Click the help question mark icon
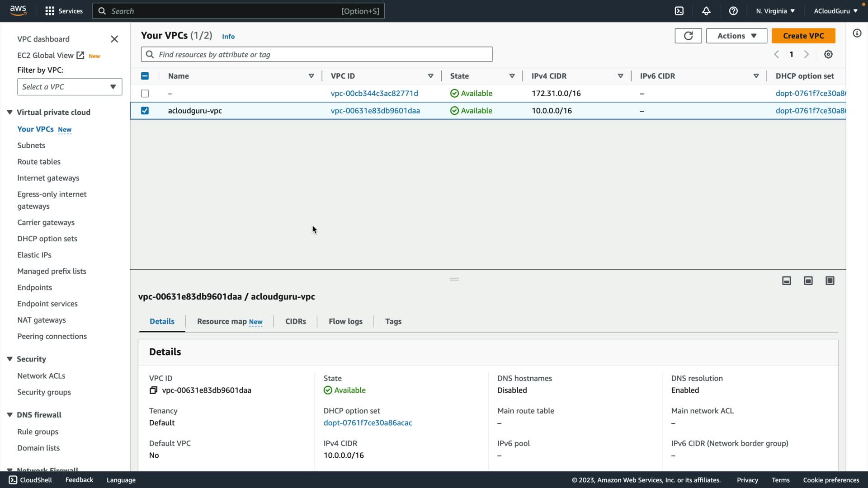The height and width of the screenshot is (488, 868). [733, 11]
